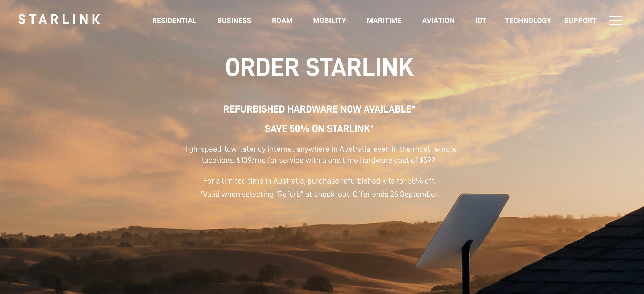The image size is (644, 294).
Task: Click the Refurbished Hardware Now Available heading
Action: [x=319, y=109]
